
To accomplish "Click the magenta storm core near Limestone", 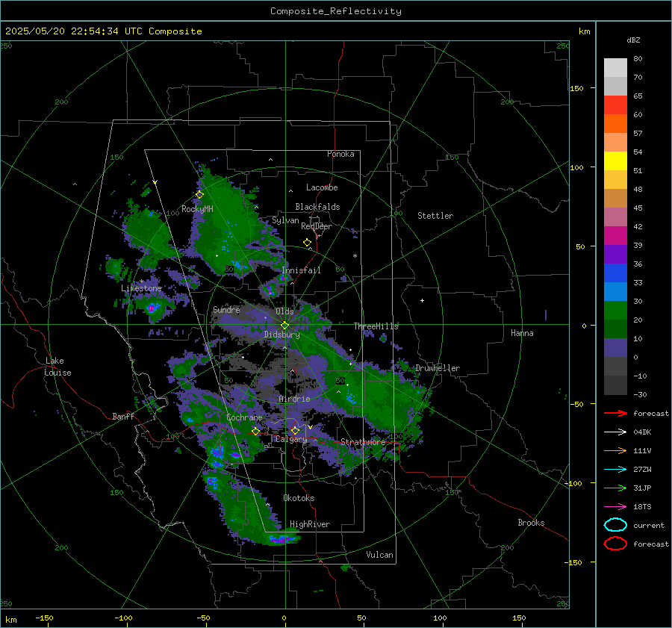I will 151,308.
